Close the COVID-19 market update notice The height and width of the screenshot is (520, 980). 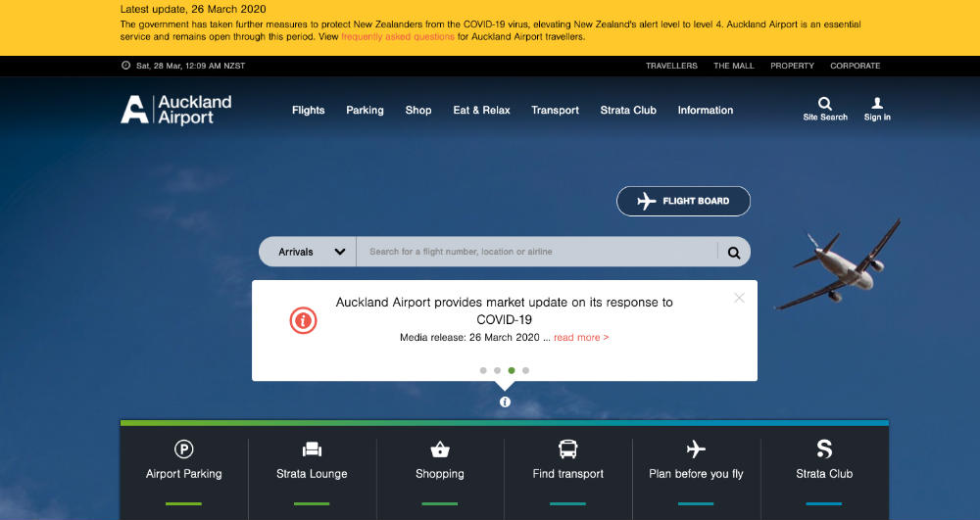(x=739, y=299)
